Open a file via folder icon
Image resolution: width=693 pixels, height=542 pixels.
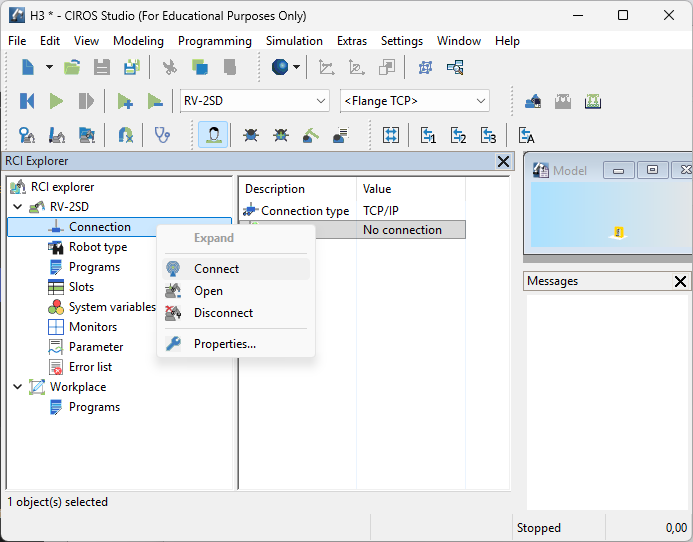[x=72, y=68]
